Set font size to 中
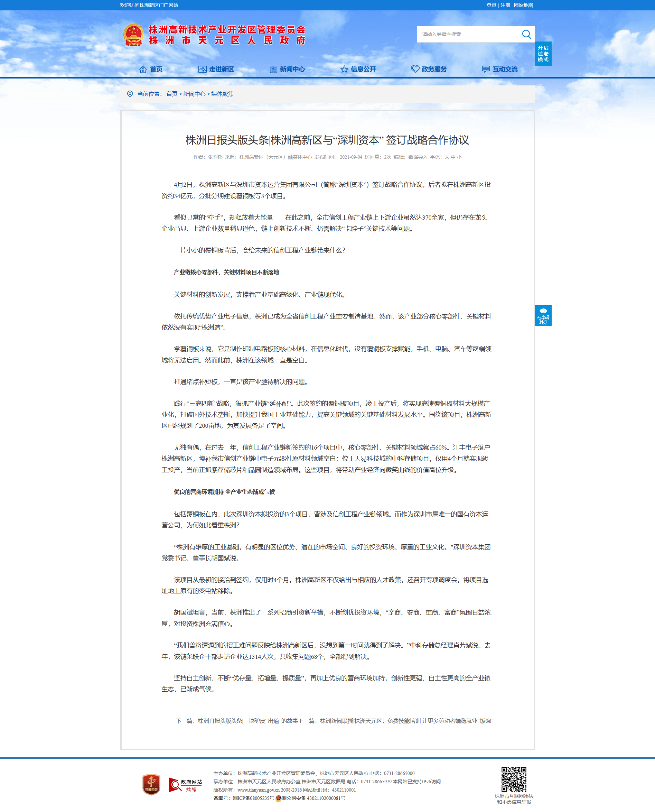Image resolution: width=655 pixels, height=812 pixels. click(x=453, y=157)
